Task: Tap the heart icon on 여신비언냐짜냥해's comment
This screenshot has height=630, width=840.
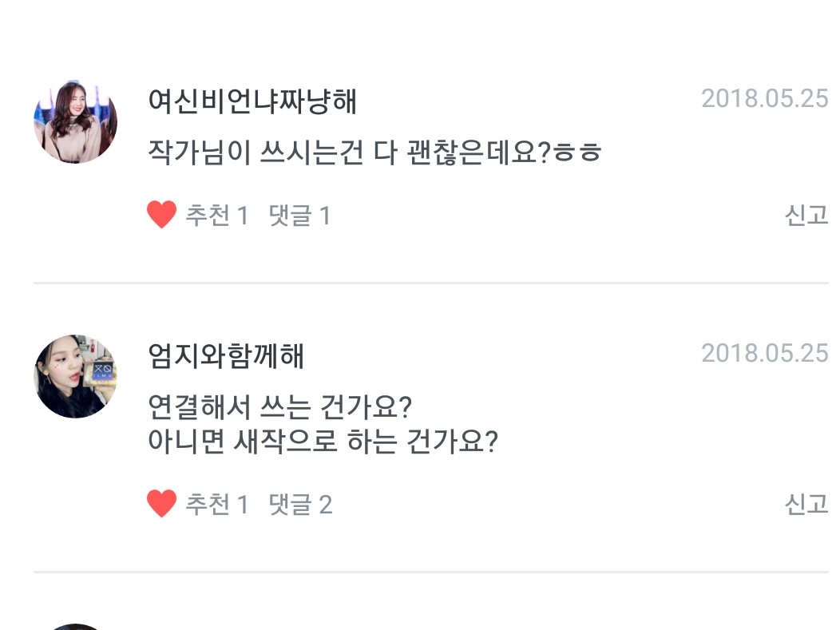Action: coord(161,215)
